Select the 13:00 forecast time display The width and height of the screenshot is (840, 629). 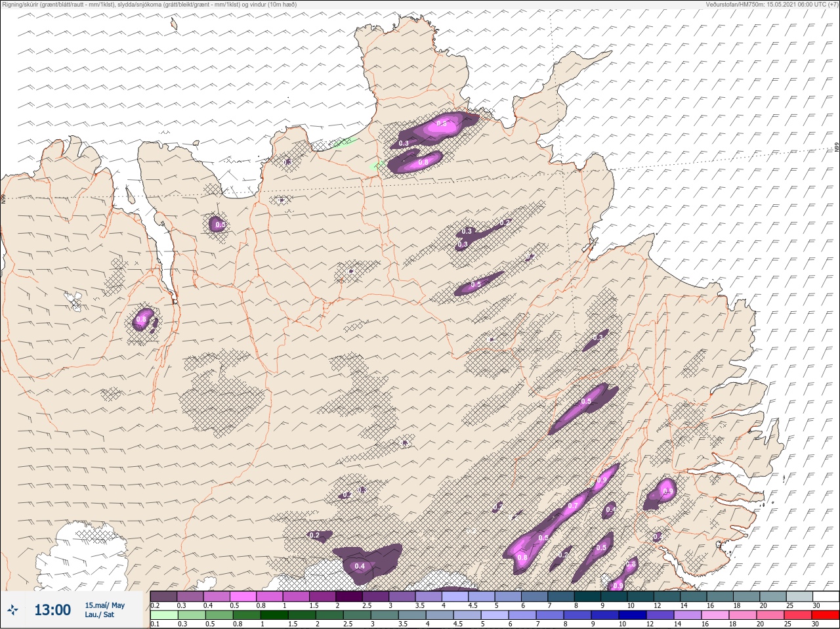click(52, 610)
